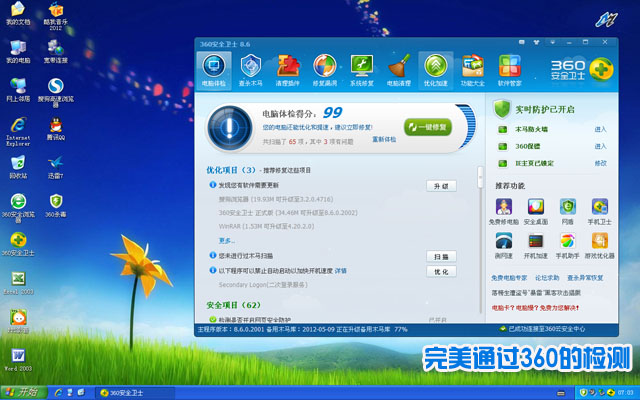Open 优化加速 optimization tab

click(x=436, y=71)
